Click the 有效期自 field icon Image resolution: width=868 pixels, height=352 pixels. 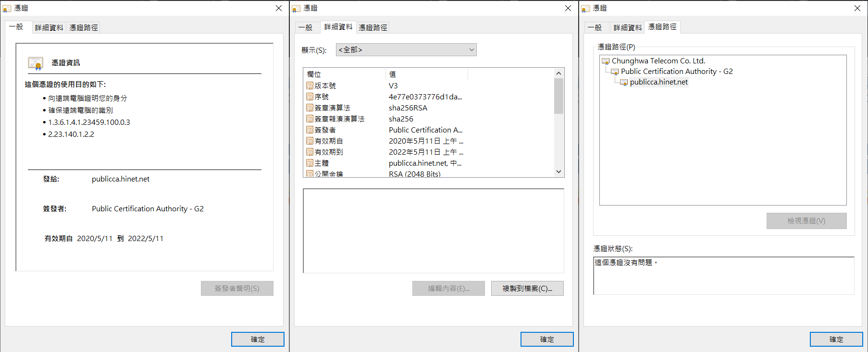click(310, 141)
